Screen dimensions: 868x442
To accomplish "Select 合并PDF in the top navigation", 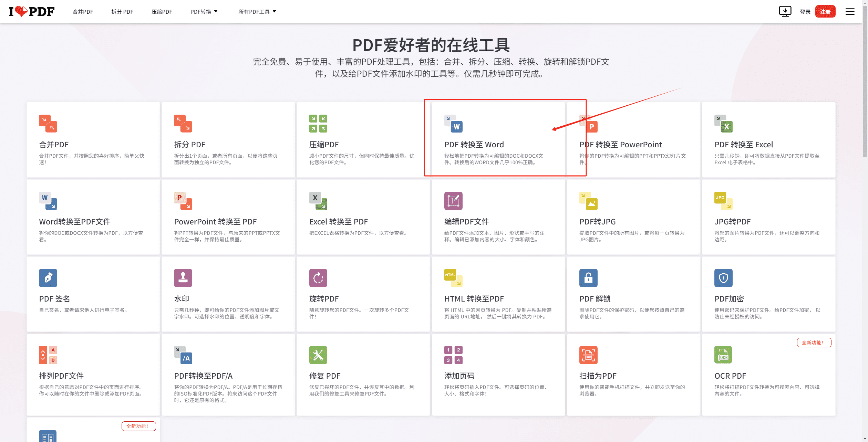I will (x=83, y=12).
